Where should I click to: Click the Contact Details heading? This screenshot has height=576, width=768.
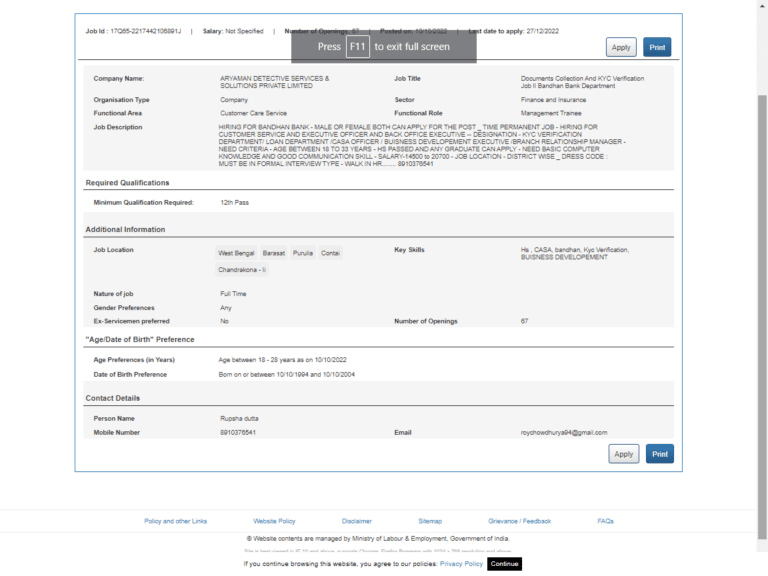(113, 398)
